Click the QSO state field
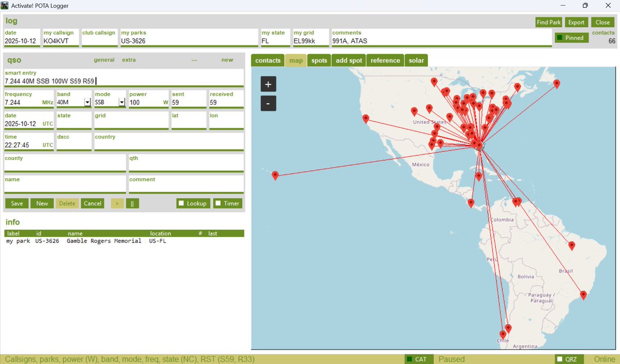620x364 pixels. tap(73, 124)
